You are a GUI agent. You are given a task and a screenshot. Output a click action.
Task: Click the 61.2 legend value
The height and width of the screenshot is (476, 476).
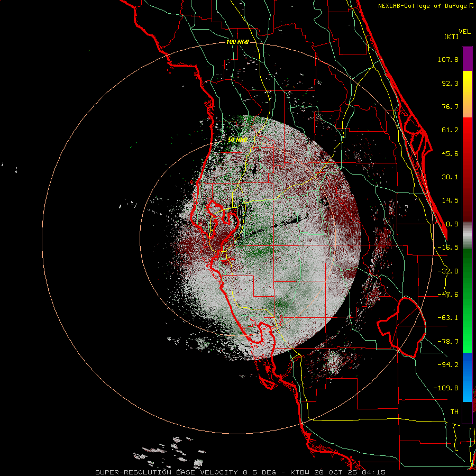point(450,130)
